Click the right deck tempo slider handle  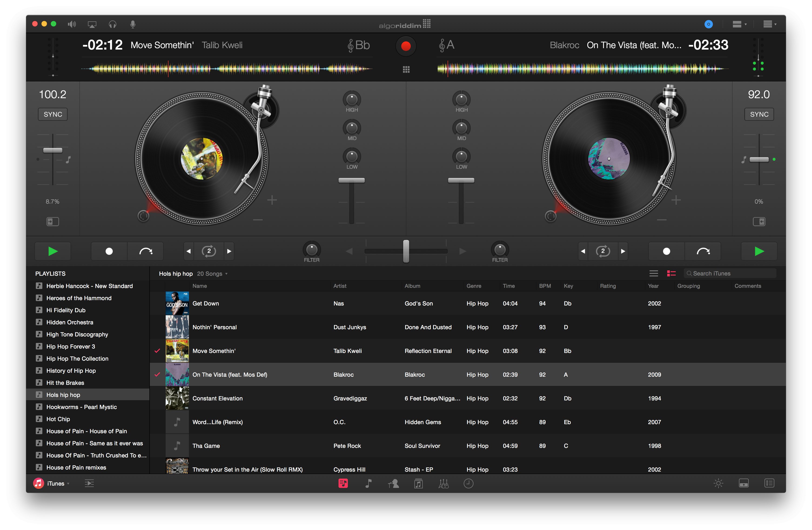coord(759,159)
